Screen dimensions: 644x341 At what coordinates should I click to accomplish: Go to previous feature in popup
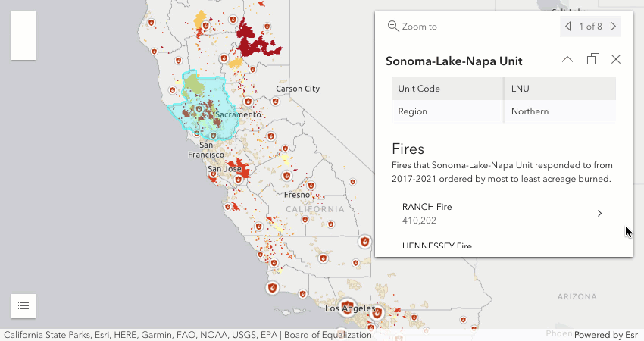[x=568, y=27]
